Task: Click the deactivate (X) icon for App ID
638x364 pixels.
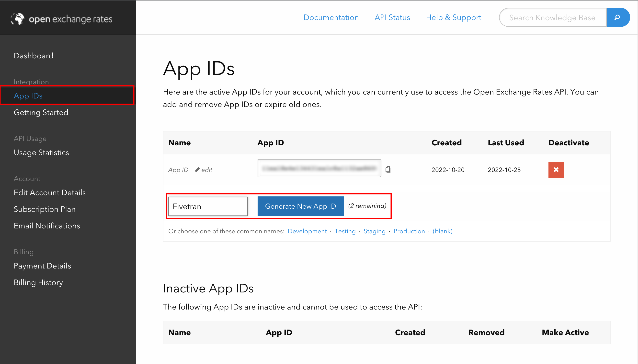Action: pos(556,170)
